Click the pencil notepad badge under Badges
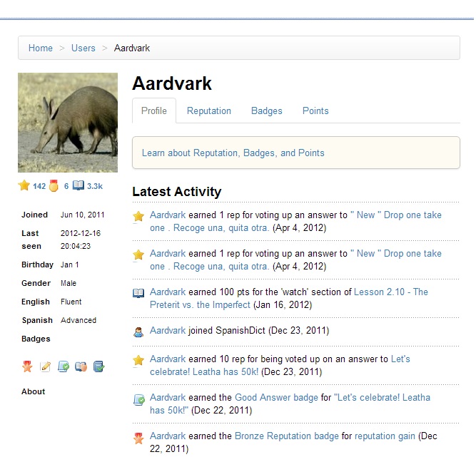This screenshot has width=476, height=457. (x=45, y=366)
